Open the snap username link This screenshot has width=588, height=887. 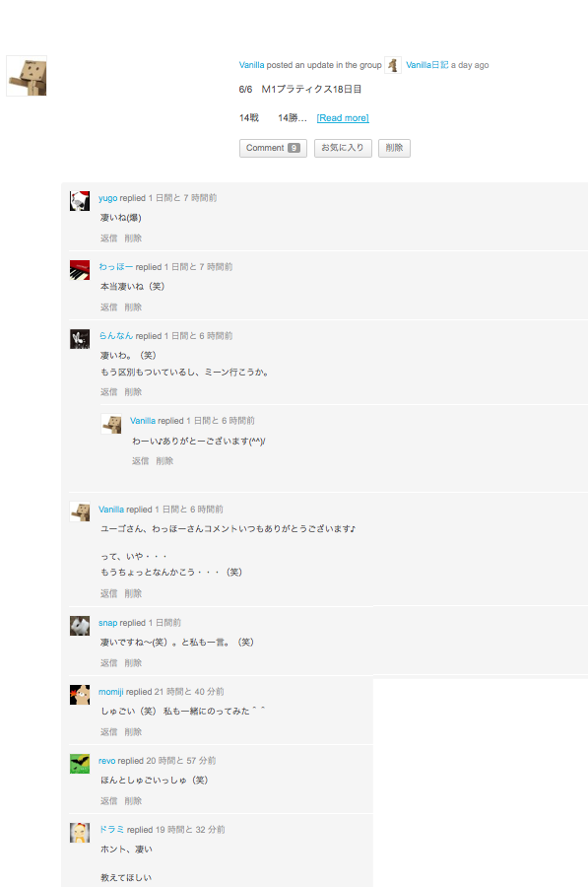tap(108, 623)
